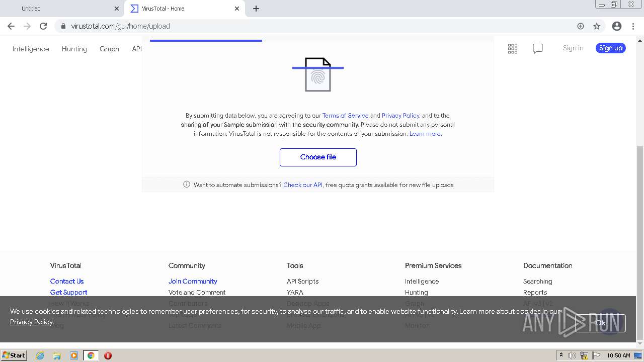Open the Chrome profile avatar icon

[617, 26]
